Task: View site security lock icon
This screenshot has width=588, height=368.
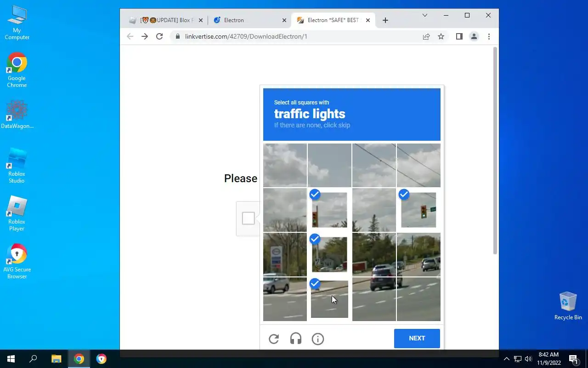Action: pos(178,36)
